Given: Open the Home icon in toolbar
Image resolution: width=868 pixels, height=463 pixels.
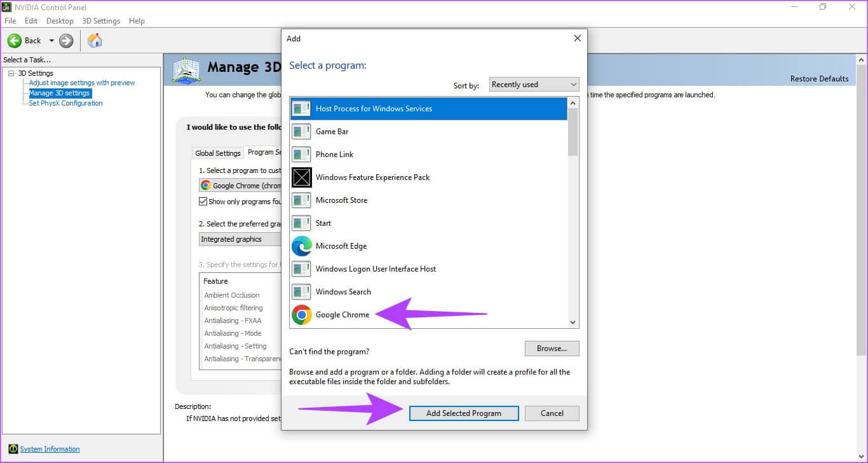Looking at the screenshot, I should click(x=95, y=41).
